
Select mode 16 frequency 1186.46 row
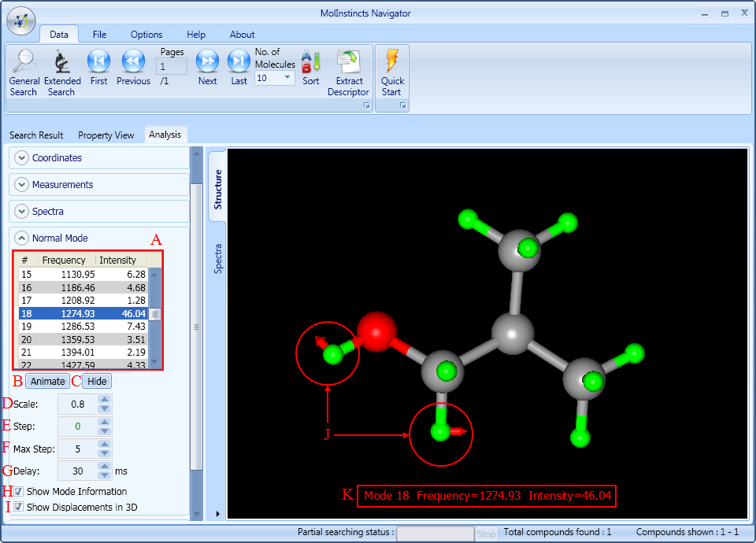coord(83,287)
